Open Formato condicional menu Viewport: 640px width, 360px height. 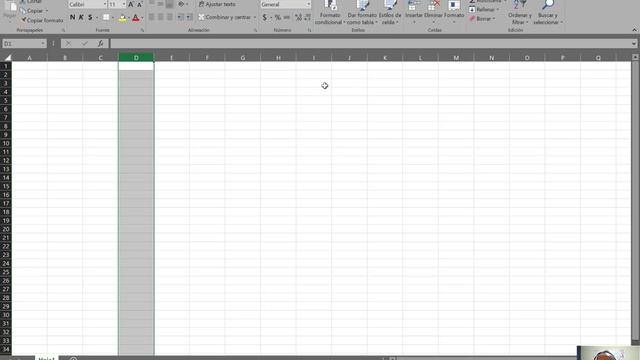330,13
